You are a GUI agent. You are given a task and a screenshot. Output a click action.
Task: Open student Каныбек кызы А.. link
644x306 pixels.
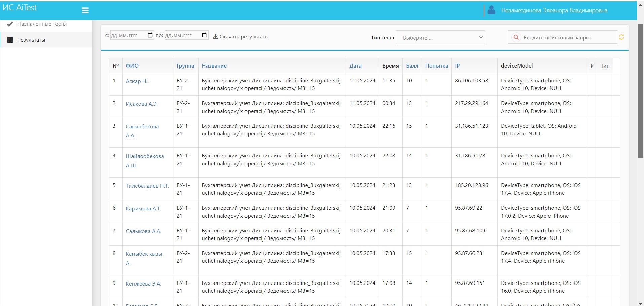pos(144,258)
